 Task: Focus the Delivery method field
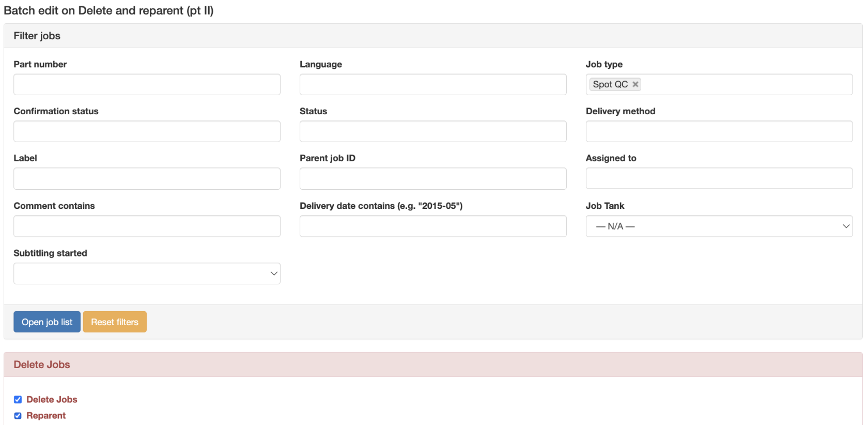click(719, 131)
